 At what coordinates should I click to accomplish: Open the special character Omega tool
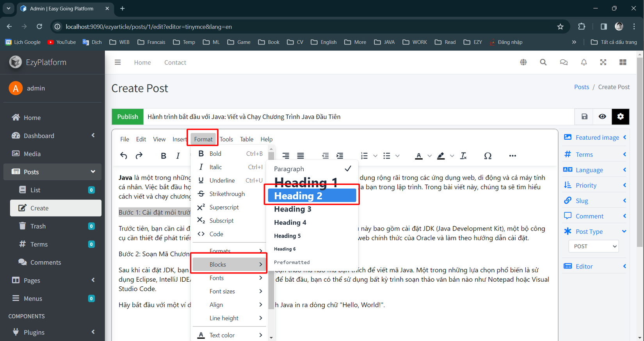tap(488, 156)
